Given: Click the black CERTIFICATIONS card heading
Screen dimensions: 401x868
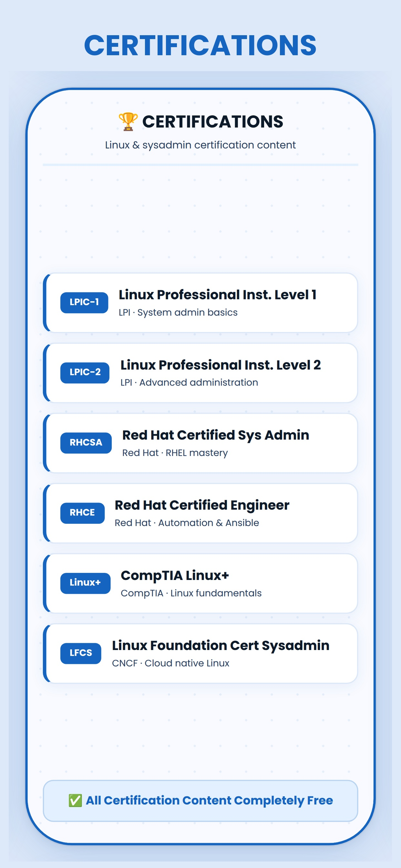Looking at the screenshot, I should coord(213,122).
